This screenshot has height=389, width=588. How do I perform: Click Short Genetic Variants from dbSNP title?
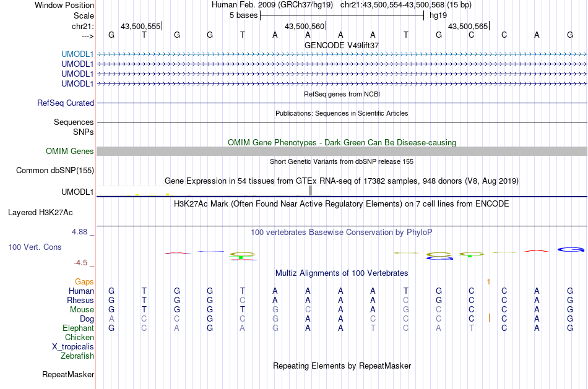pyautogui.click(x=342, y=161)
